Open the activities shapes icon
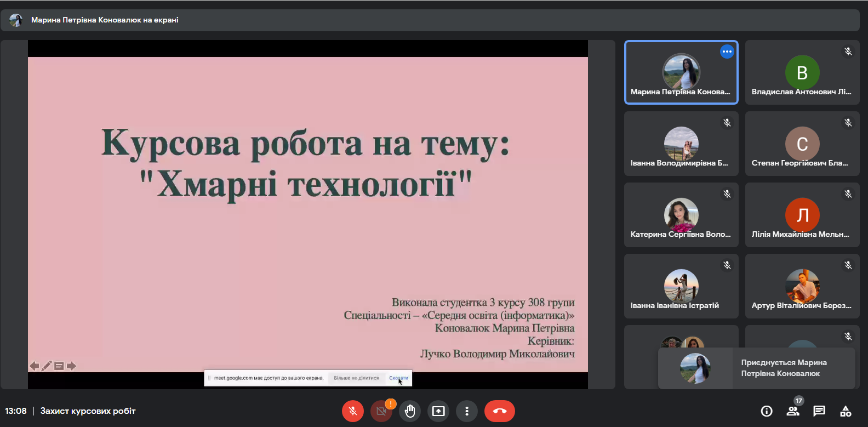The width and height of the screenshot is (868, 427). (846, 411)
